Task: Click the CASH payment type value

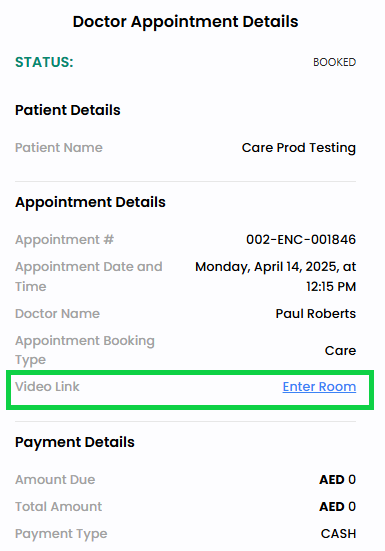Action: (338, 534)
